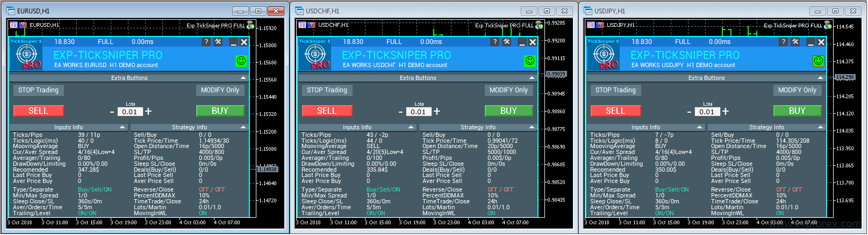Decrease lot size with minus in EURUSD panel
The width and height of the screenshot is (868, 235).
[x=112, y=112]
